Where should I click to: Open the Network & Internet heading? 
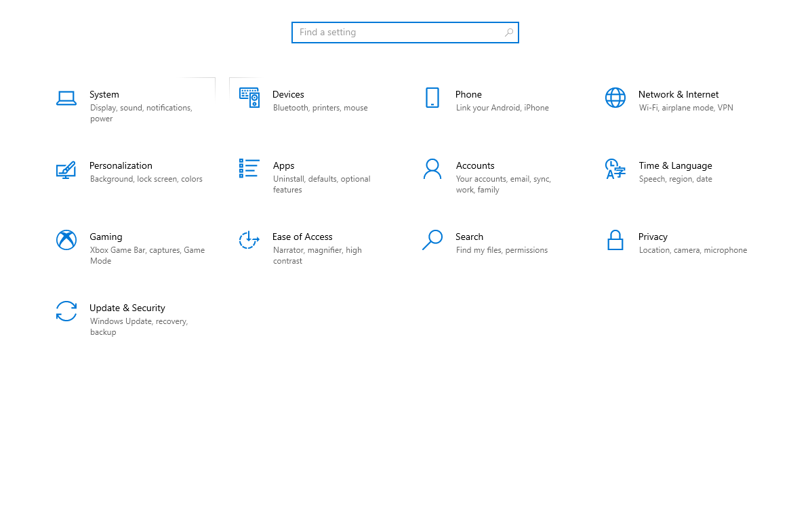[678, 94]
